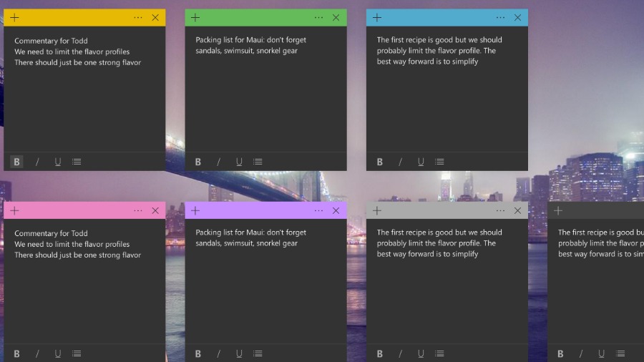644x362 pixels.
Task: Open the purple note's three-dot menu
Action: pyautogui.click(x=318, y=210)
